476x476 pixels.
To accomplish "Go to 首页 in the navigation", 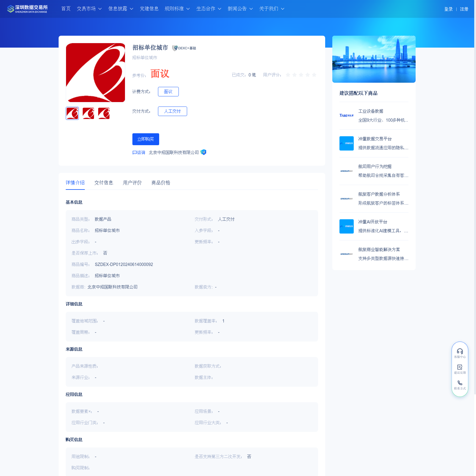I will [66, 9].
